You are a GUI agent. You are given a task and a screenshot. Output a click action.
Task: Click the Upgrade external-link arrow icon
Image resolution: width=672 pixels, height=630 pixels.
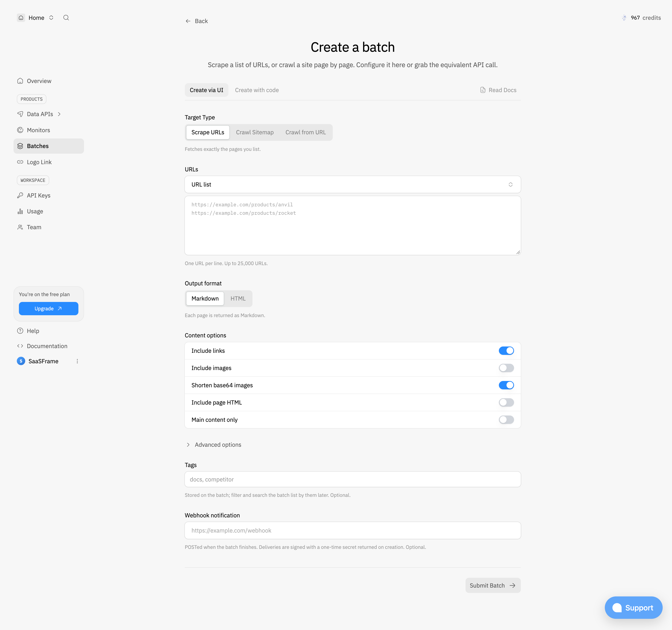coord(60,308)
